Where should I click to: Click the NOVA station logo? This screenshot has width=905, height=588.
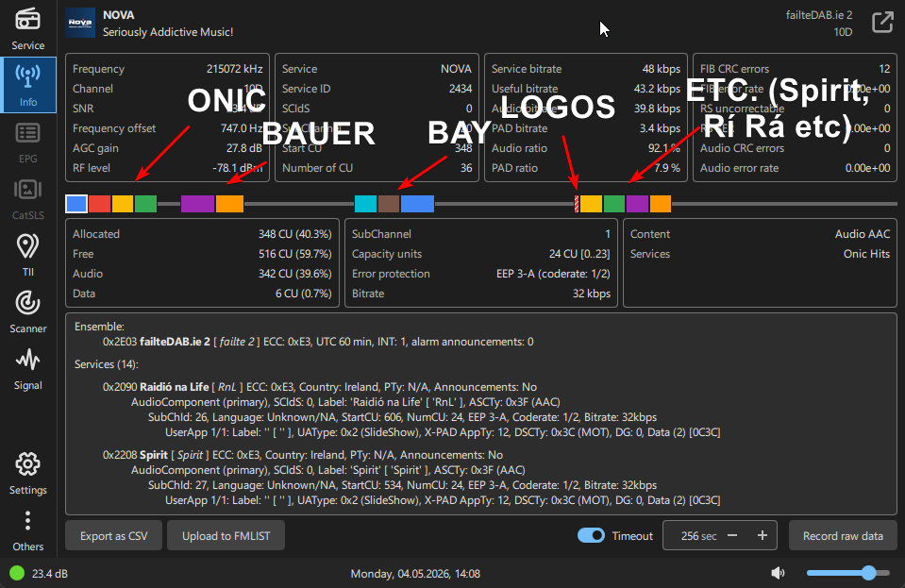click(x=80, y=23)
